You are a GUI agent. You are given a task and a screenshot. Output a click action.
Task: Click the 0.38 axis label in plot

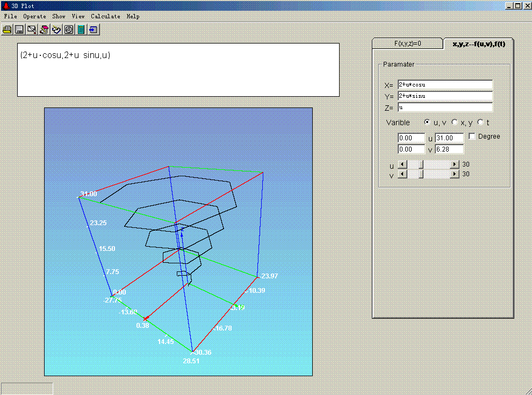[142, 326]
